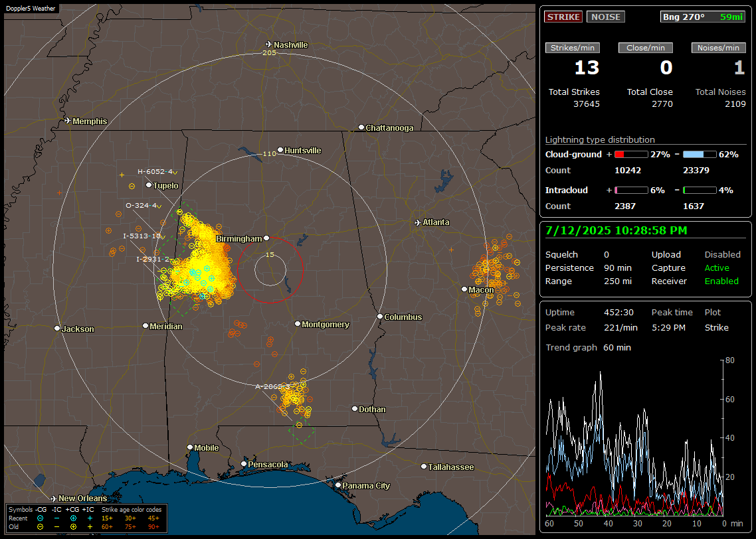The image size is (756, 539).
Task: Click the 110 range ring label
Action: 269,153
